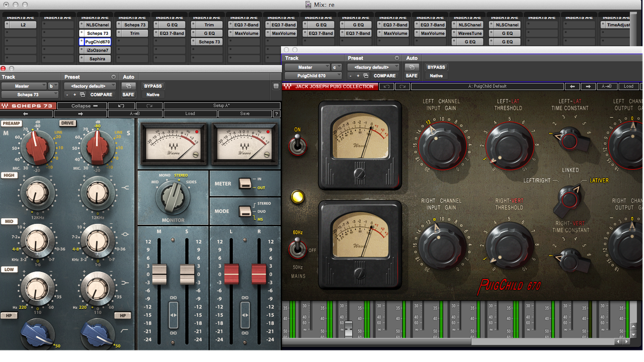Toggle the LOW band button
This screenshot has height=362, width=644.
(8, 270)
